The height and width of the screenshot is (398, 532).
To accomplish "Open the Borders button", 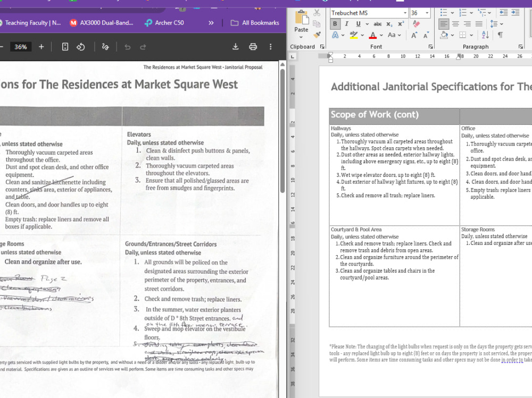I will click(x=462, y=35).
